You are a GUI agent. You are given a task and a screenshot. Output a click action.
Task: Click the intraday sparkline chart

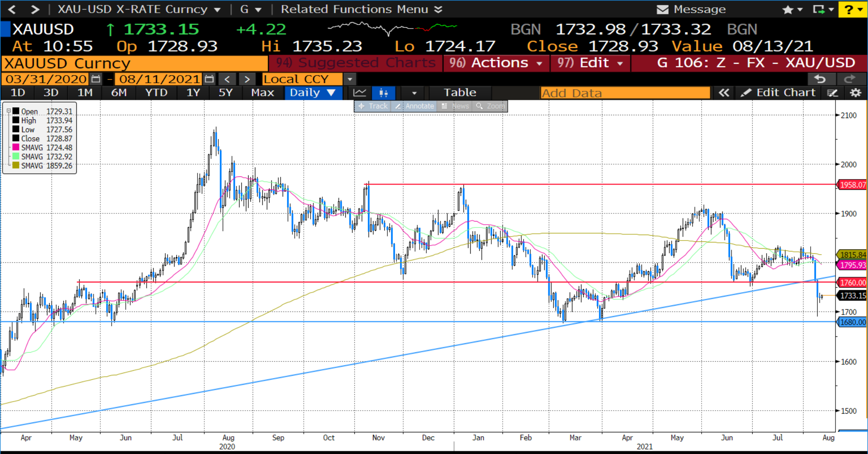tap(392, 28)
